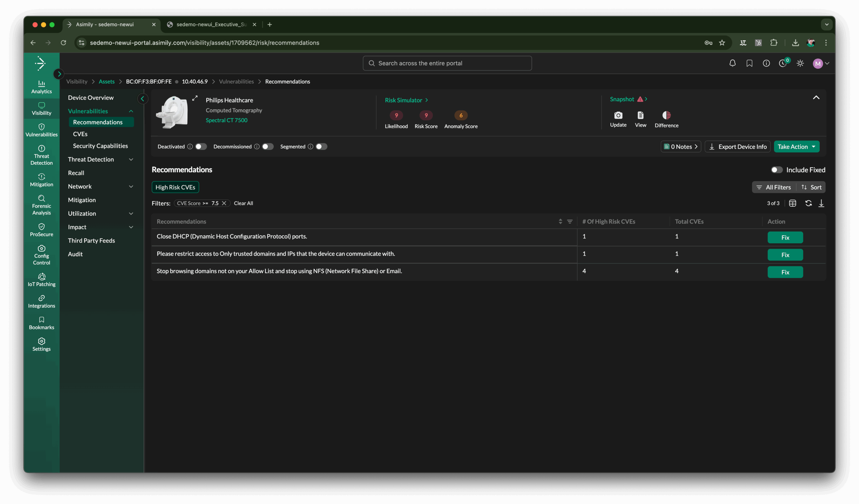The image size is (859, 504).
Task: Expand the main sidebar
Action: point(59,74)
